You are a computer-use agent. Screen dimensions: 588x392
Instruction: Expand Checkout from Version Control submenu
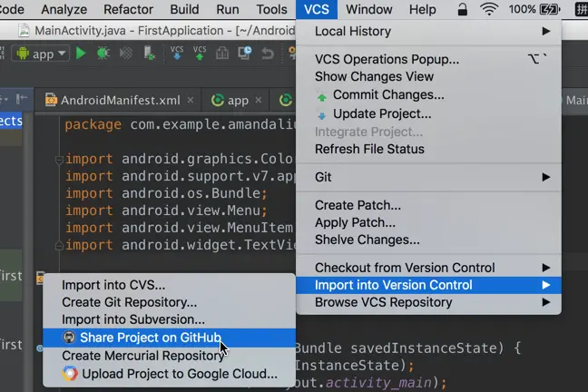click(x=546, y=268)
